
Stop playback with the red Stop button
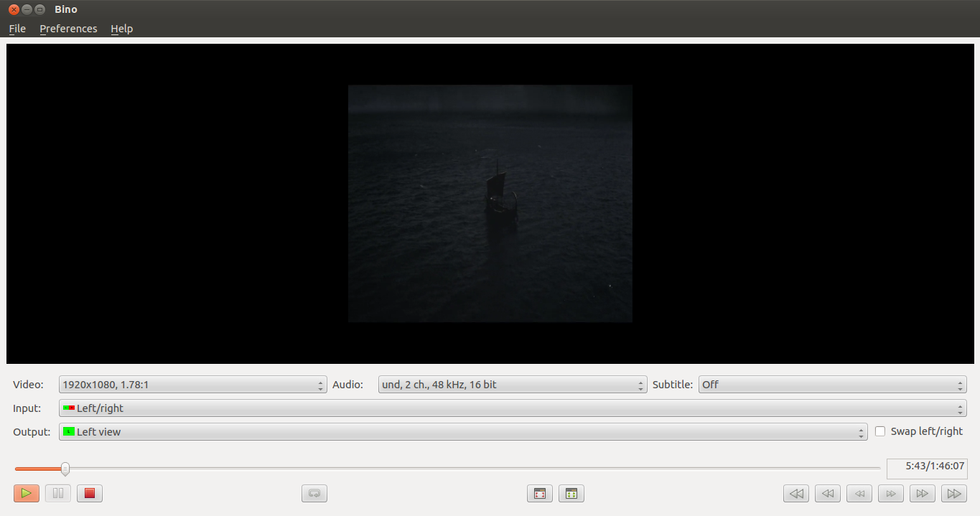90,494
